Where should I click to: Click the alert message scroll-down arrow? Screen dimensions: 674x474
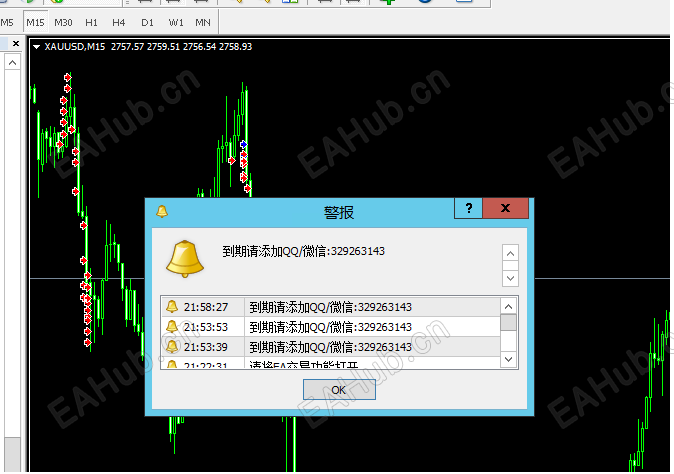510,278
